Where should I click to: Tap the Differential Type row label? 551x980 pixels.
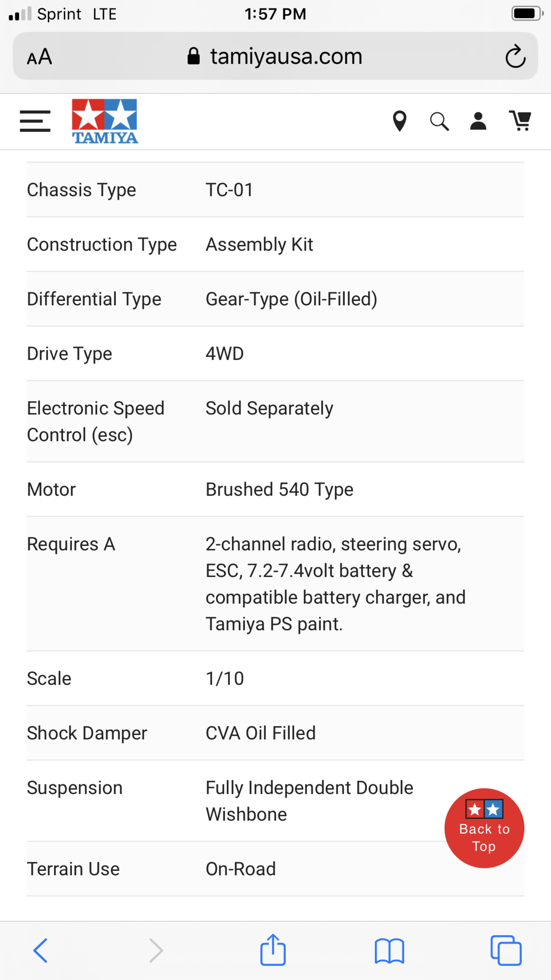pyautogui.click(x=94, y=299)
